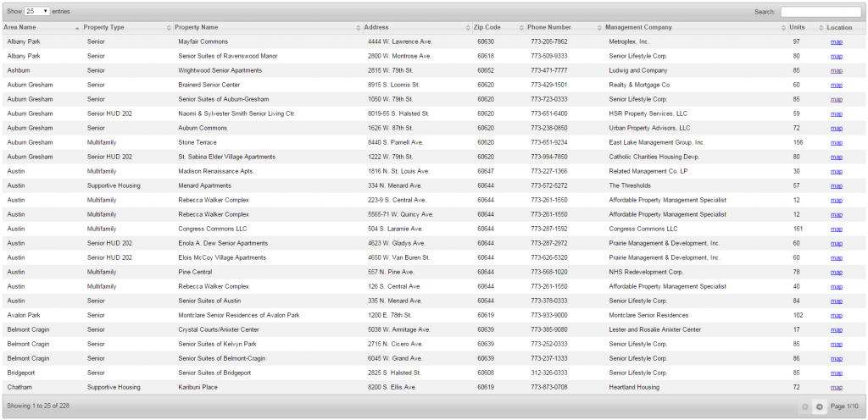Open map link for Karibuni Place
The height and width of the screenshot is (420, 868).
(836, 387)
